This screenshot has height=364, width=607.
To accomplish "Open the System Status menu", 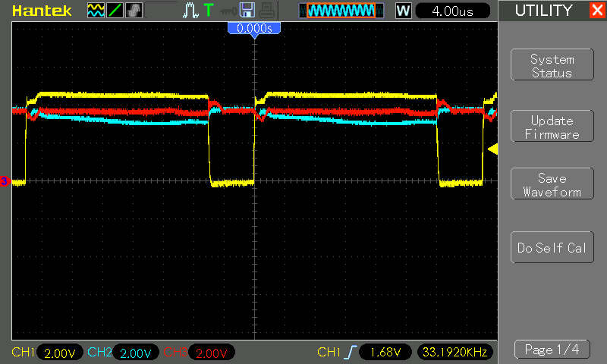I will point(552,66).
